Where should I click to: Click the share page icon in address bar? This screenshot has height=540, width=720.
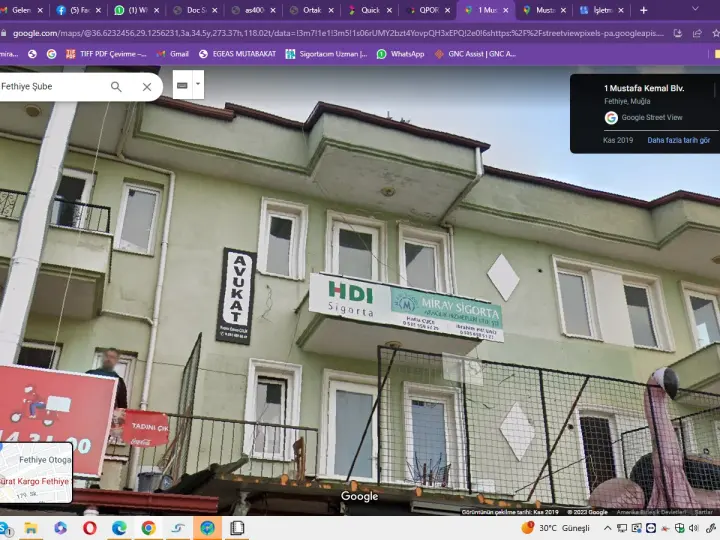(x=697, y=33)
